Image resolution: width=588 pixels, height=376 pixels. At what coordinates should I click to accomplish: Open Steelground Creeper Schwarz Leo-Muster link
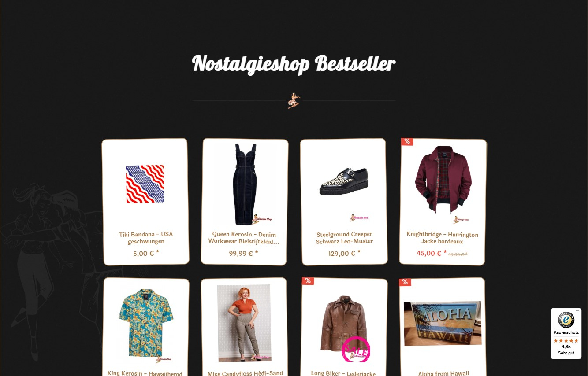tap(344, 238)
